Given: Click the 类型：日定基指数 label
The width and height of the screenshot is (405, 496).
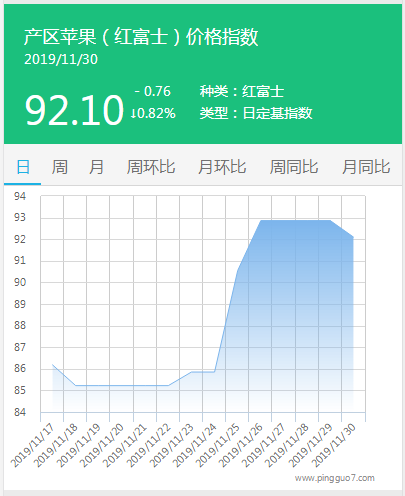Looking at the screenshot, I should pos(256,113).
